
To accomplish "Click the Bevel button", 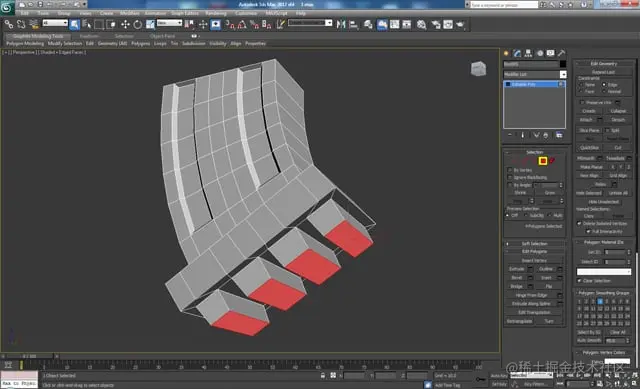I will tap(516, 278).
